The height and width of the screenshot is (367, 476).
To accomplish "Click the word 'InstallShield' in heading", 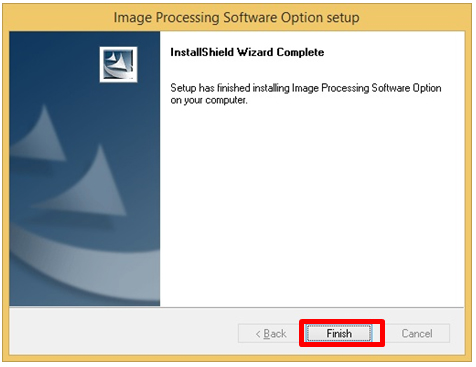I will point(202,52).
